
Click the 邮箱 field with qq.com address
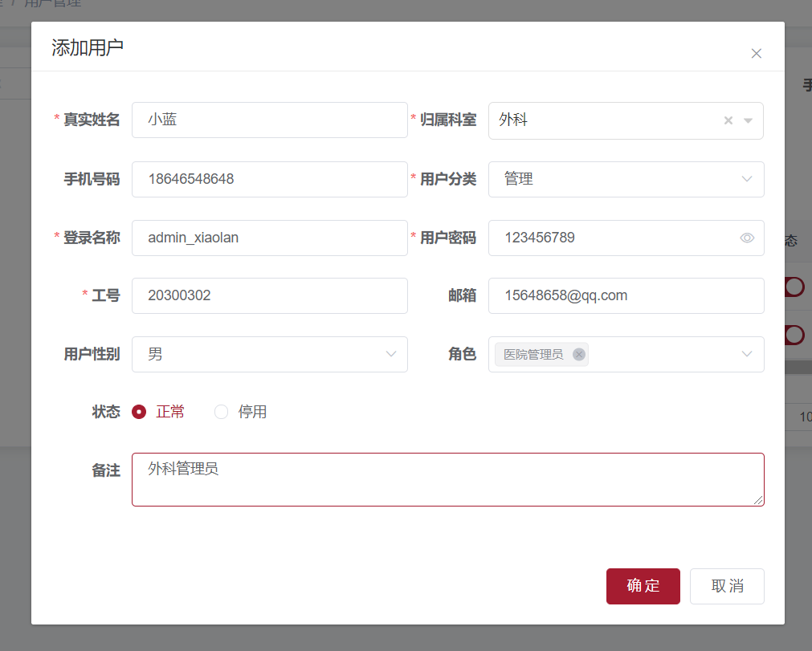click(626, 296)
